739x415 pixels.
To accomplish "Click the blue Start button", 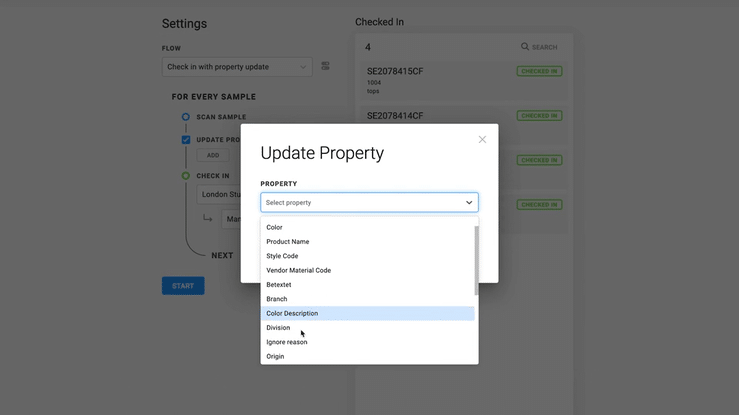I will (183, 286).
